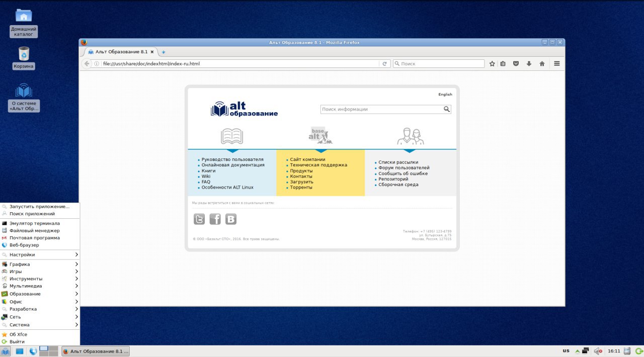Click the Pocket icon in Firefox toolbar

(516, 64)
